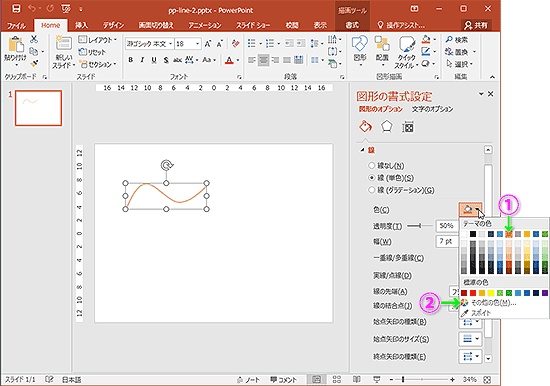The image size is (550, 386).
Task: Center align paragraph text
Action: click(263, 60)
